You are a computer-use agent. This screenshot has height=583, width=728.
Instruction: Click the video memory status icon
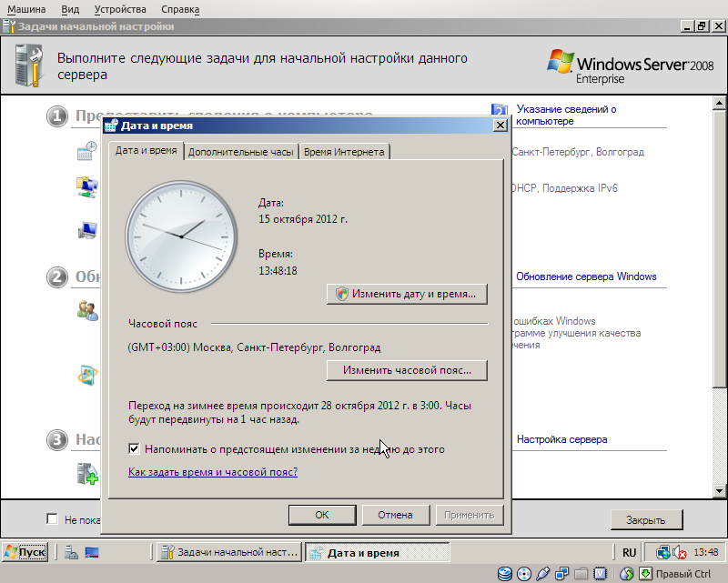click(602, 573)
